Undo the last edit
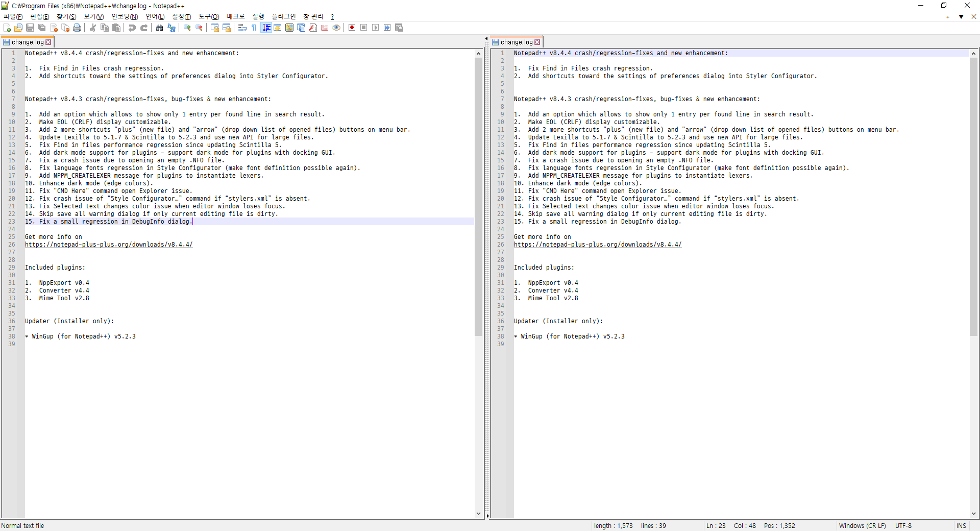The height and width of the screenshot is (531, 980). coord(132,28)
